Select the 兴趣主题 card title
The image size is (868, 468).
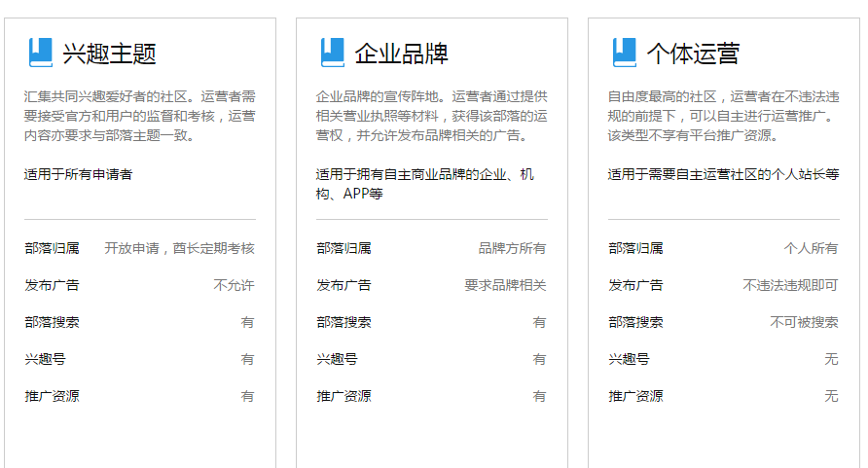(109, 54)
